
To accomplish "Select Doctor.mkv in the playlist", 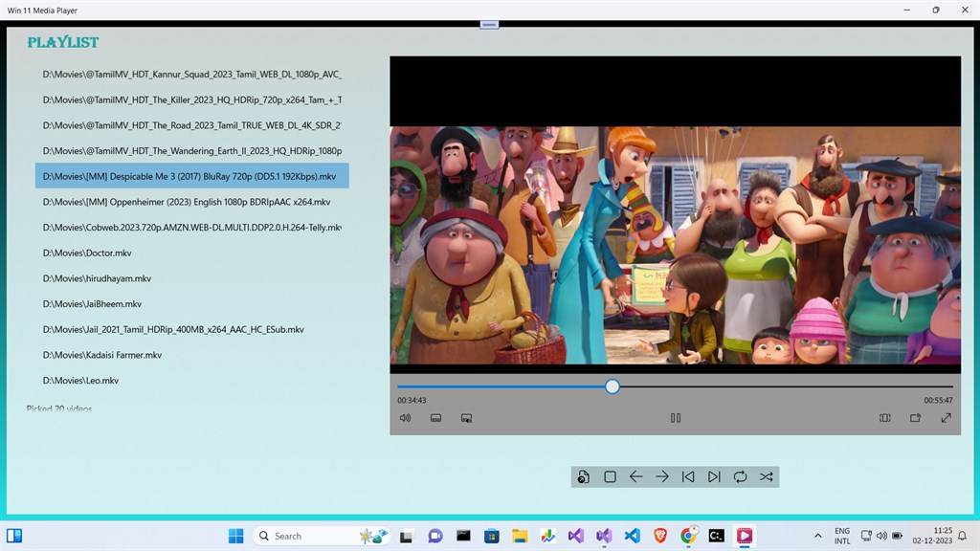I will [191, 253].
